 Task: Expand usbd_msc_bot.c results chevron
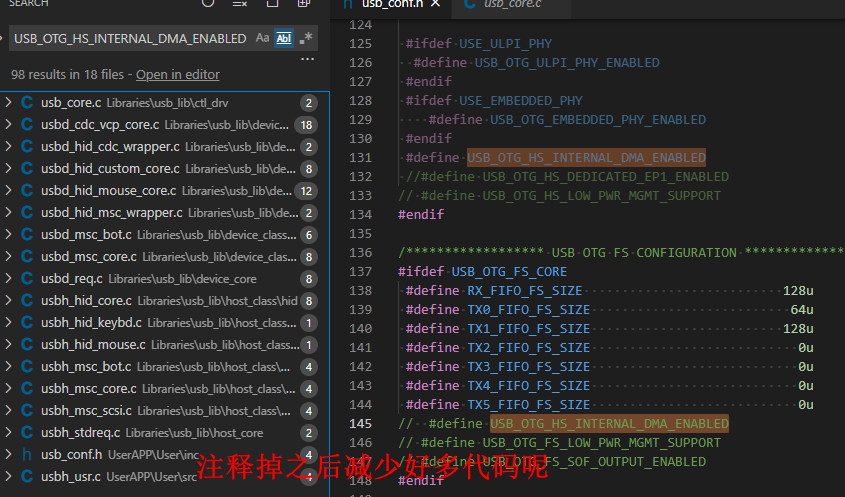tap(9, 234)
